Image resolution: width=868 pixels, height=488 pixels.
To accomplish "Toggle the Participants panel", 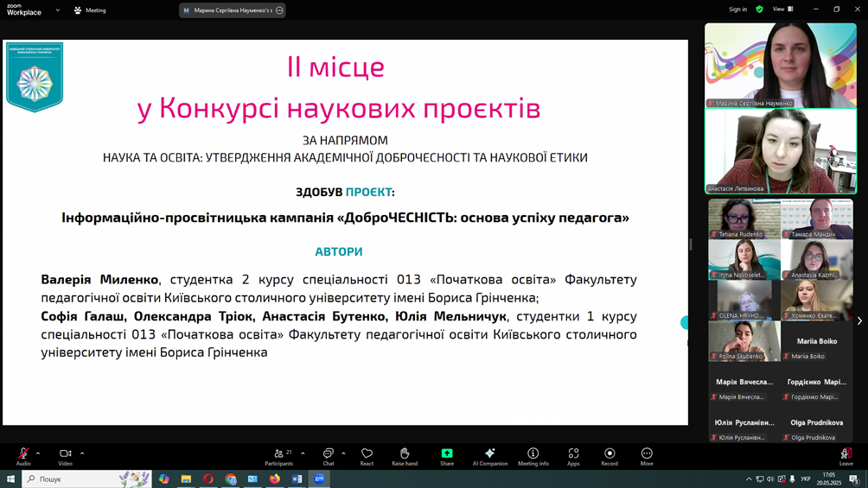I will pyautogui.click(x=279, y=455).
